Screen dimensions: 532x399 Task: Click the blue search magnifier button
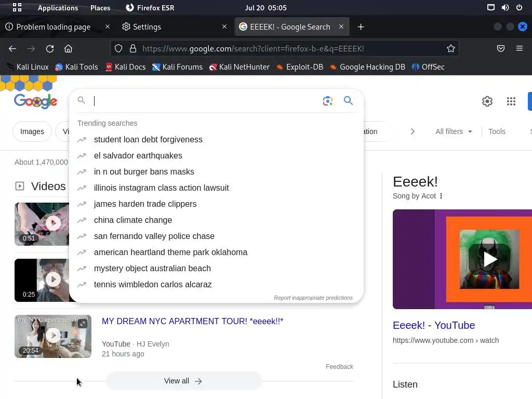348,100
